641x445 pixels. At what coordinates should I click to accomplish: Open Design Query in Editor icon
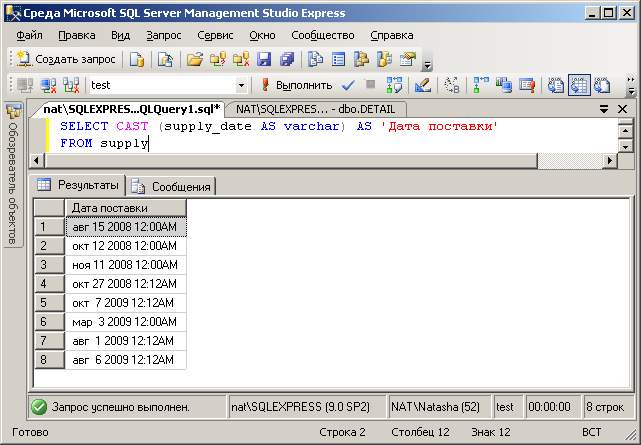click(x=423, y=85)
